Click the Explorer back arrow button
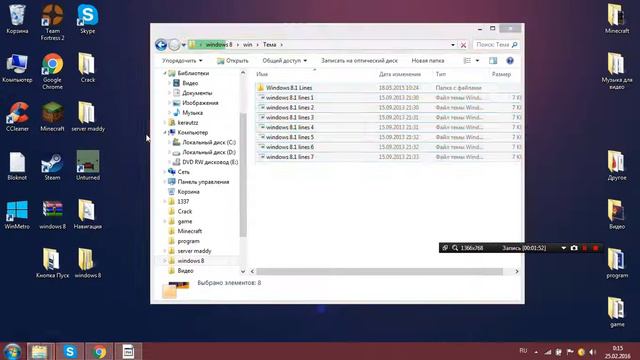Viewport: 640px width, 360px height. 161,44
